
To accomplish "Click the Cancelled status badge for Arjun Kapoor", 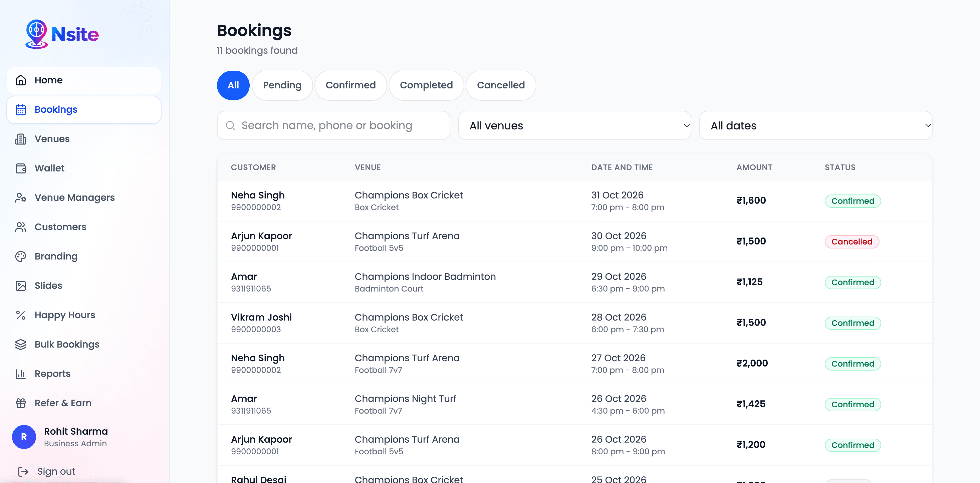I will (851, 241).
